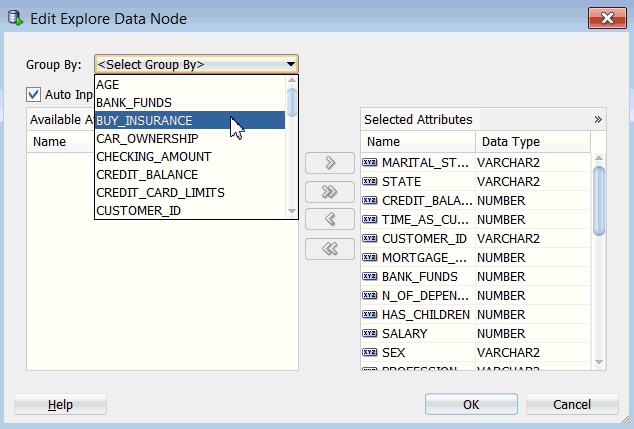
Task: Toggle the Auto Input checkbox
Action: [34, 95]
